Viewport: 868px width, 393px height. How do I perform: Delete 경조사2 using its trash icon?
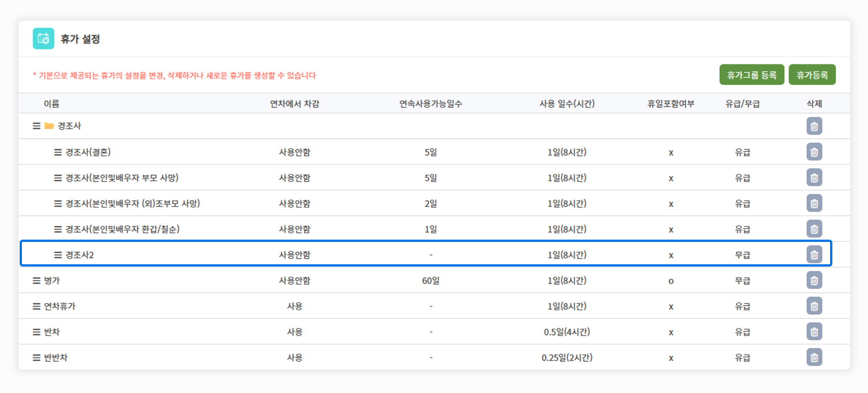(814, 255)
